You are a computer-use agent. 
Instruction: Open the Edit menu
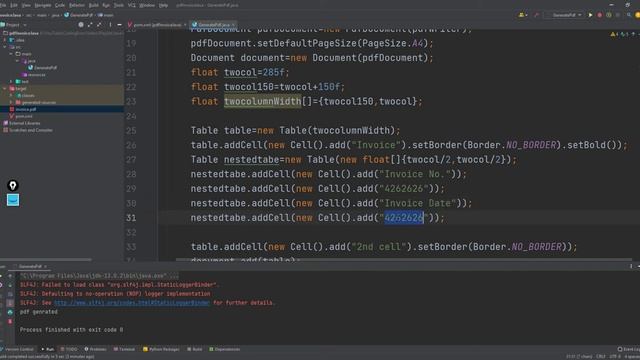(x=14, y=5)
